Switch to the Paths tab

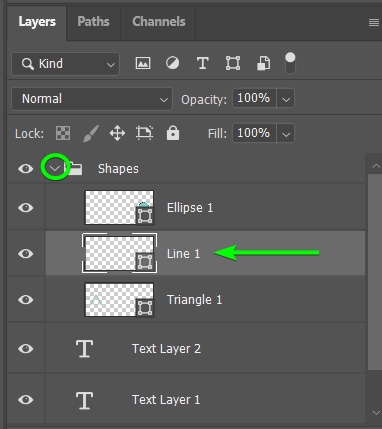[x=93, y=22]
